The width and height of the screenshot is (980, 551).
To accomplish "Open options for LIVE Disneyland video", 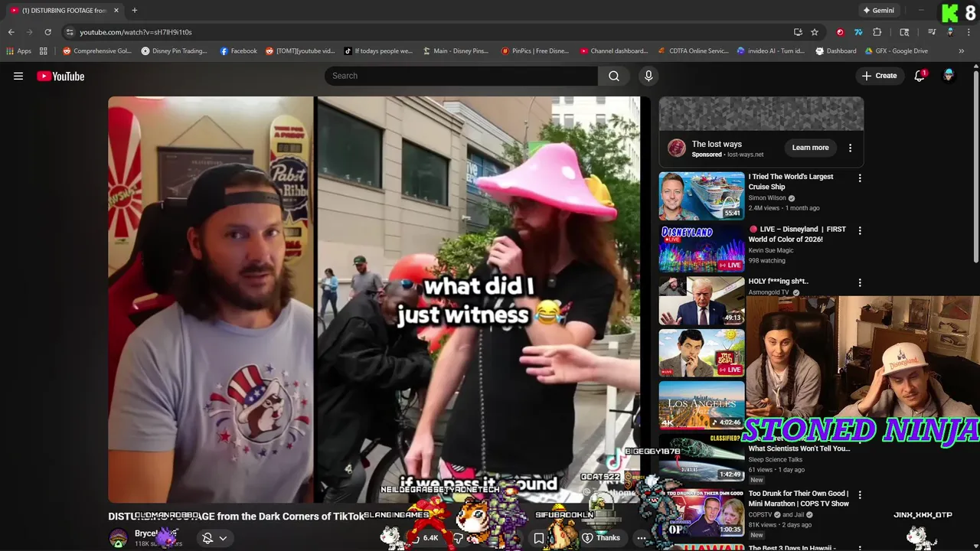I will (x=860, y=230).
